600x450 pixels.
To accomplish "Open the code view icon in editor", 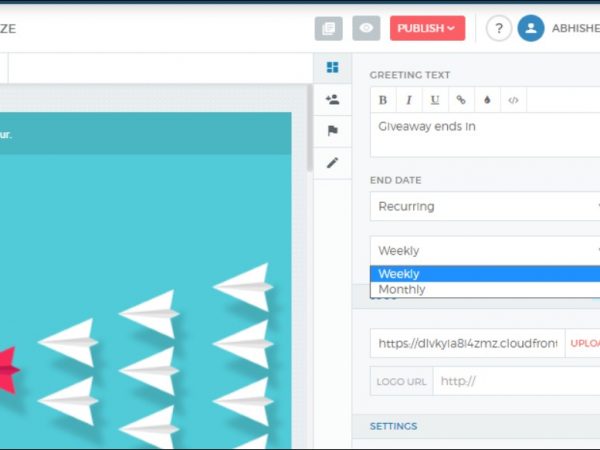I will pos(513,100).
